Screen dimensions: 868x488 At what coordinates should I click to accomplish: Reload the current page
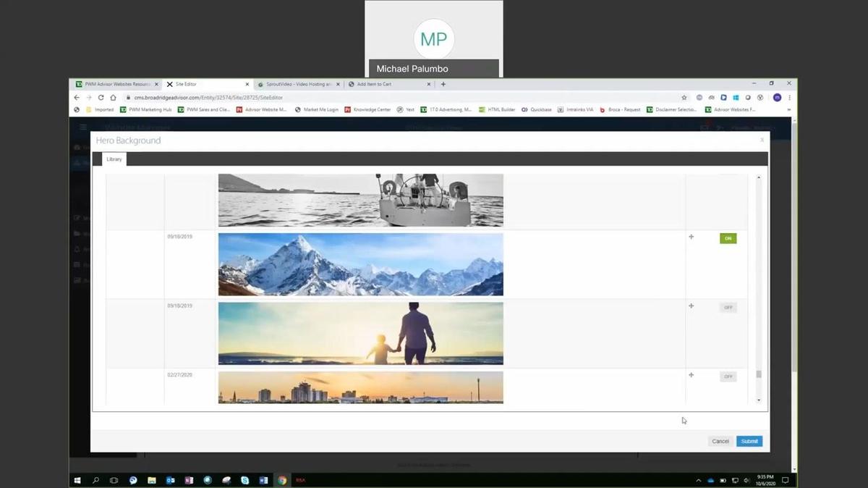click(101, 97)
